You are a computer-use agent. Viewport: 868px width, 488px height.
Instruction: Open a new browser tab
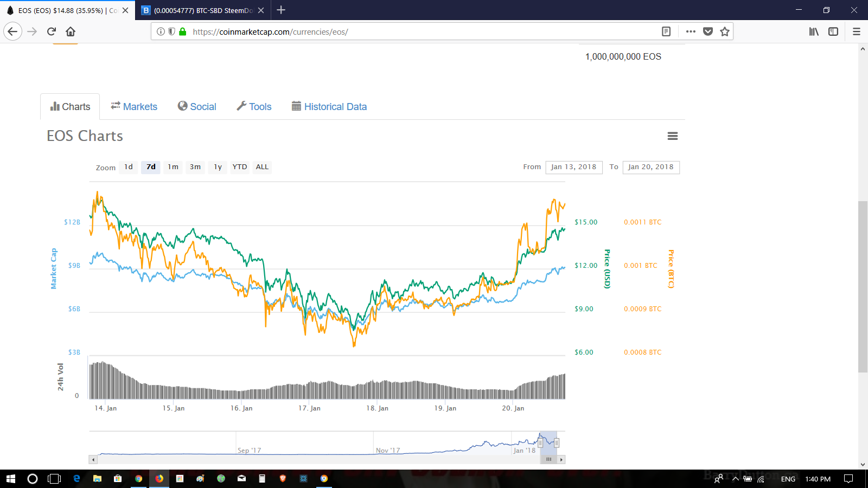pos(281,10)
